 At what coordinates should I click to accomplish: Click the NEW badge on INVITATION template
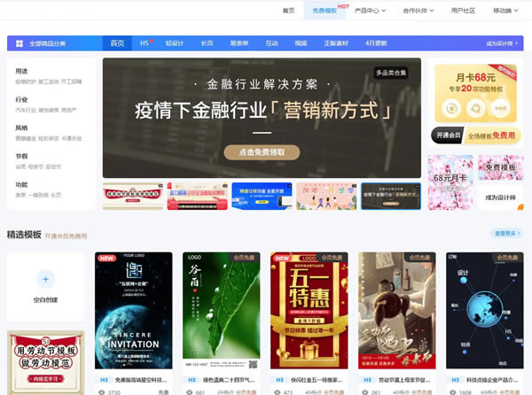(x=107, y=258)
